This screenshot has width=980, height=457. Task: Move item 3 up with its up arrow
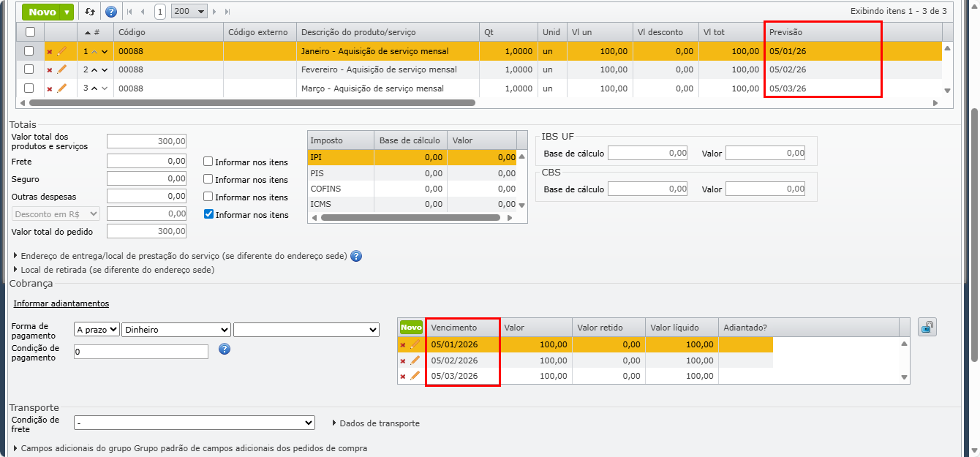(x=94, y=89)
